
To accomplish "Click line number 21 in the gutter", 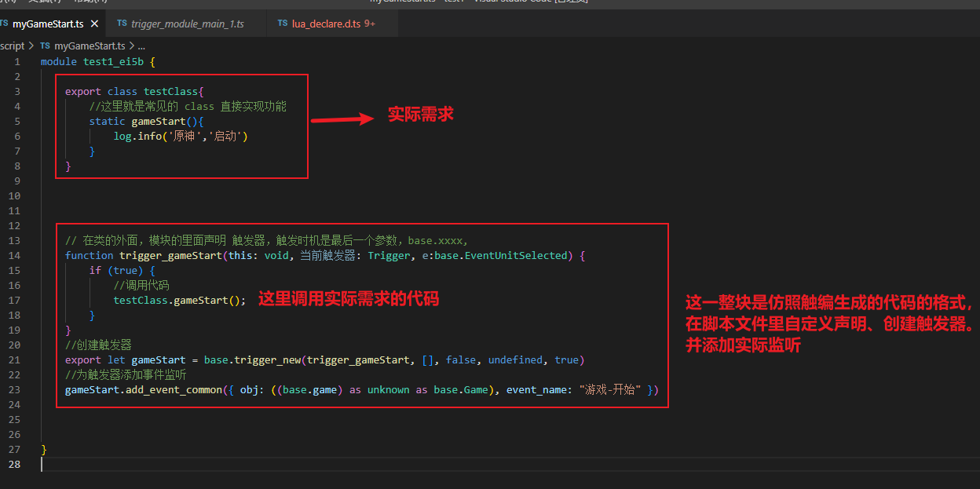I will tap(16, 359).
